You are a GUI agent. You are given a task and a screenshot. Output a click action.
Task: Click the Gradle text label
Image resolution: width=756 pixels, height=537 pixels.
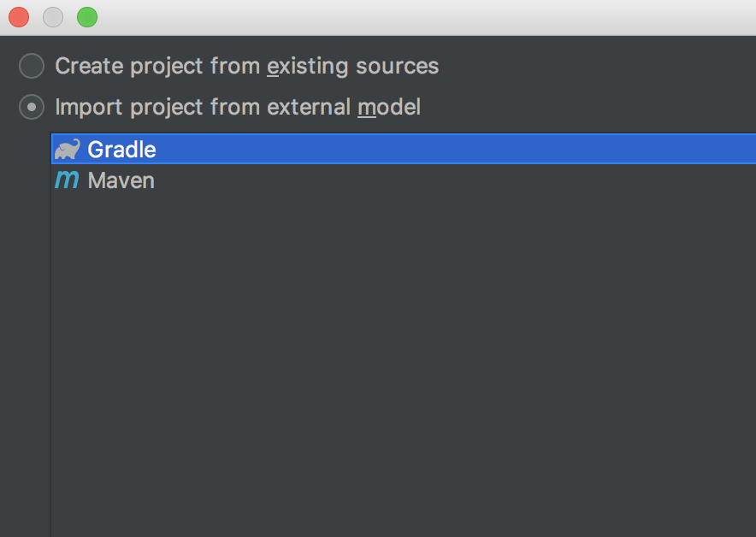[122, 150]
